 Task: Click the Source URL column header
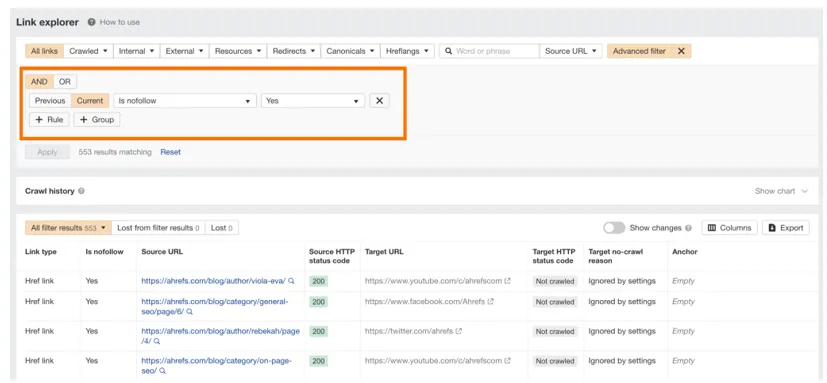162,252
